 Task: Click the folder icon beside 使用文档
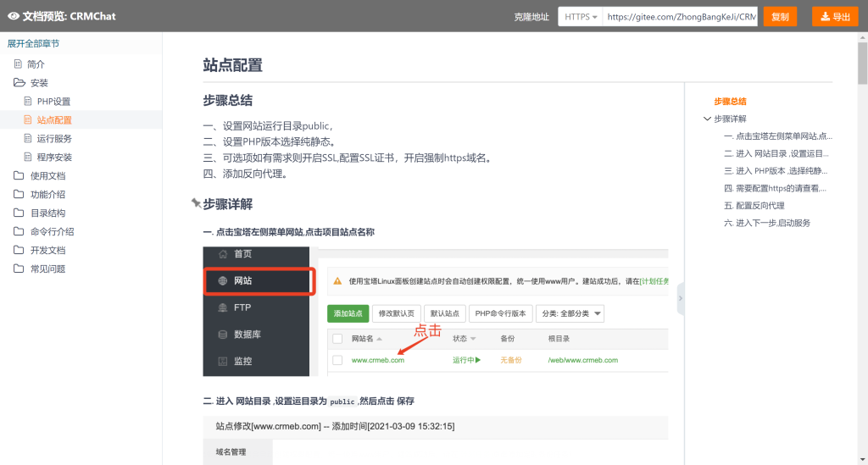[19, 175]
